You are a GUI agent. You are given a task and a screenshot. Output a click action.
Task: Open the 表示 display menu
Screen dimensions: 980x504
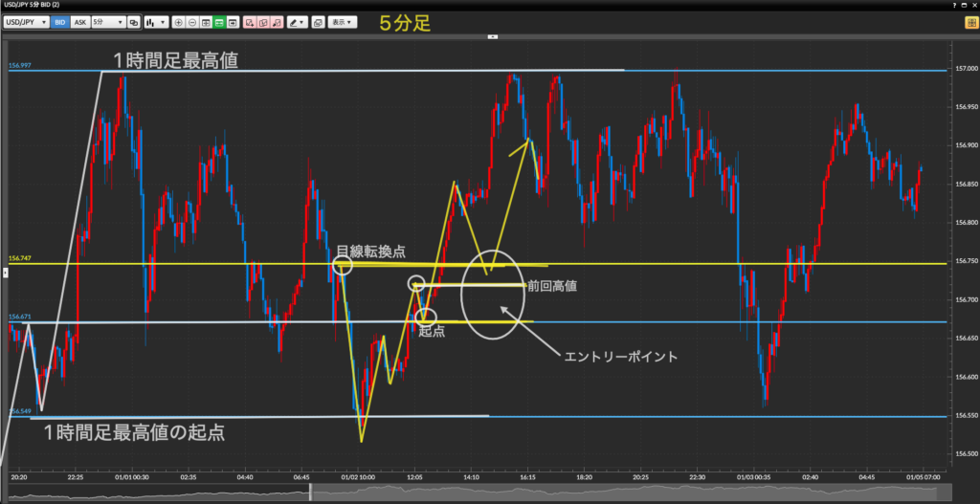pos(340,21)
